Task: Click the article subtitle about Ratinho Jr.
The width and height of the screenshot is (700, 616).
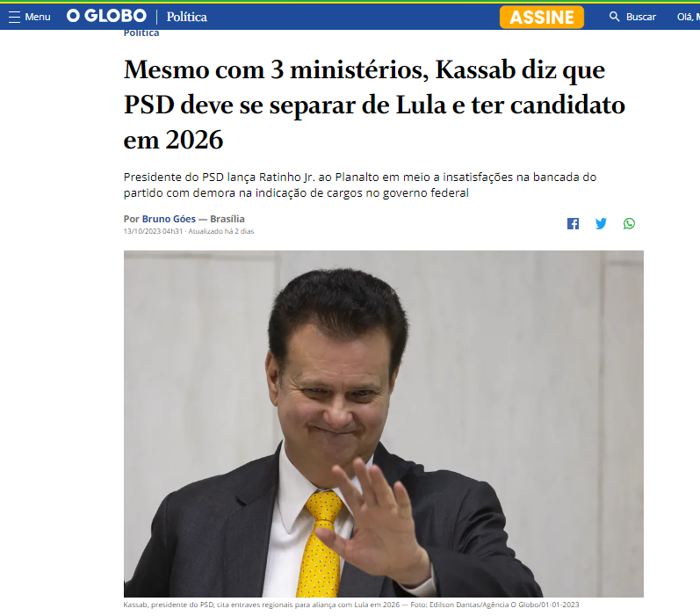Action: click(x=360, y=185)
